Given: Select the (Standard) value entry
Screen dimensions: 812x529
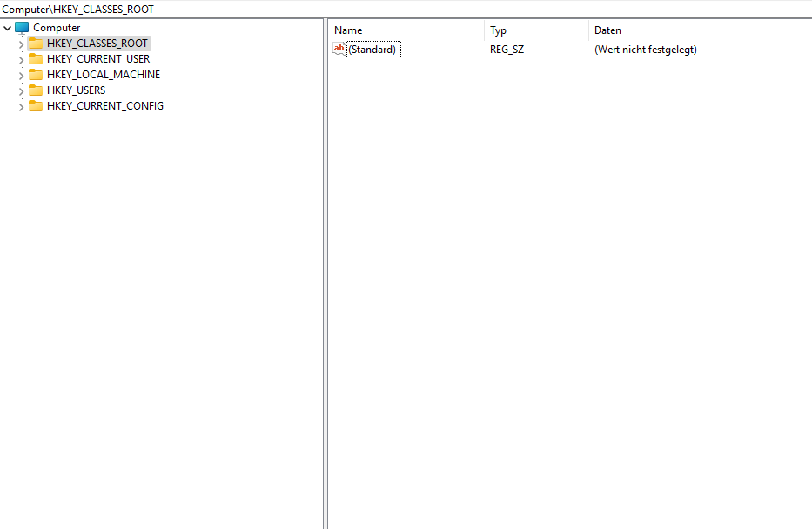Looking at the screenshot, I should click(x=372, y=50).
